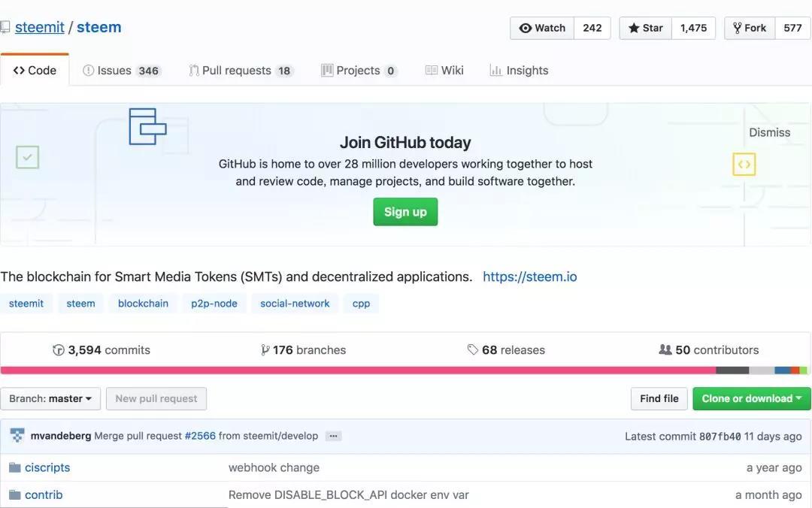Click the Issues count 346 badge
This screenshot has height=508, width=812.
(x=149, y=71)
